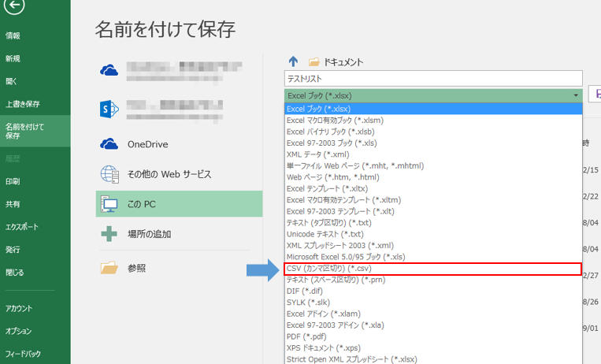Select SYLK (*.slk) option
Image resolution: width=601 pixels, height=364 pixels.
tap(433, 303)
